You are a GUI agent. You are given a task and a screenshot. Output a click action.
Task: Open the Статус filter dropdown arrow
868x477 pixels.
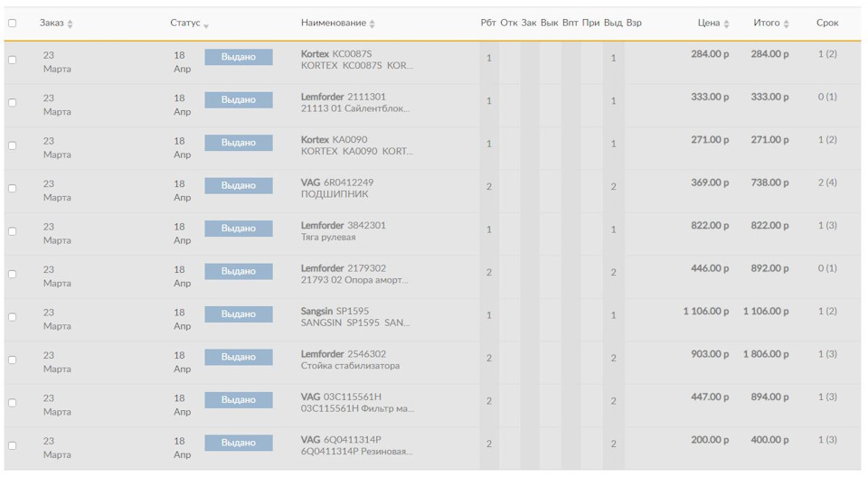coord(206,24)
